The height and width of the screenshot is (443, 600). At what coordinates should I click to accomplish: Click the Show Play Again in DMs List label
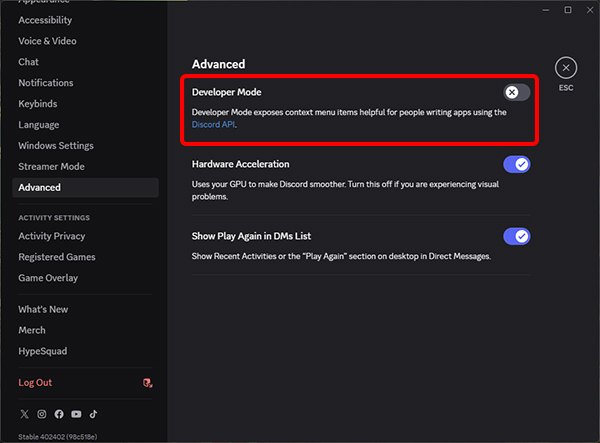[251, 236]
